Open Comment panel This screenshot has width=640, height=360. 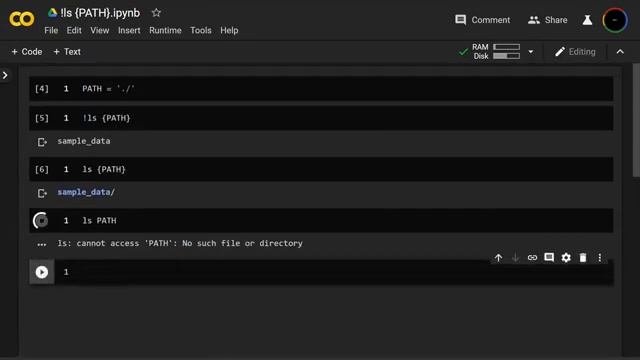(482, 20)
